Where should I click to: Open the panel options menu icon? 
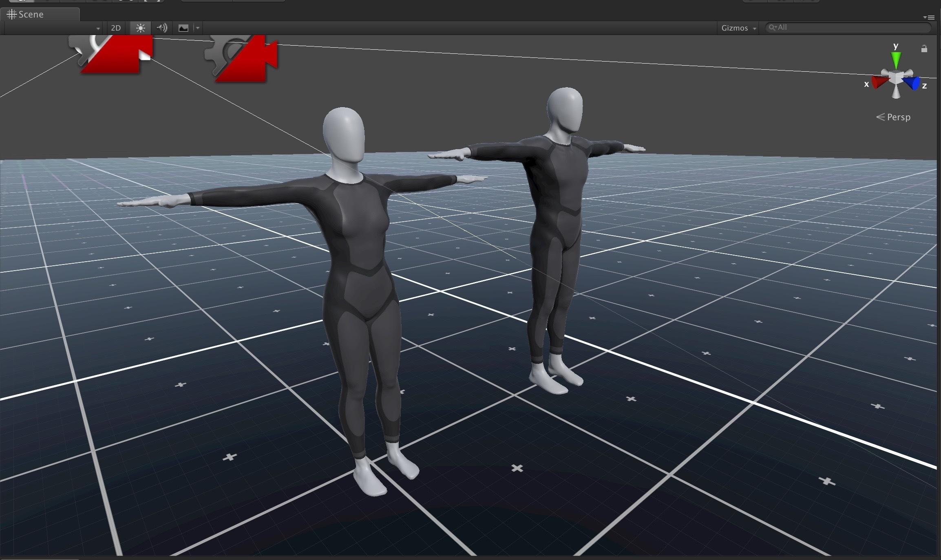[929, 17]
